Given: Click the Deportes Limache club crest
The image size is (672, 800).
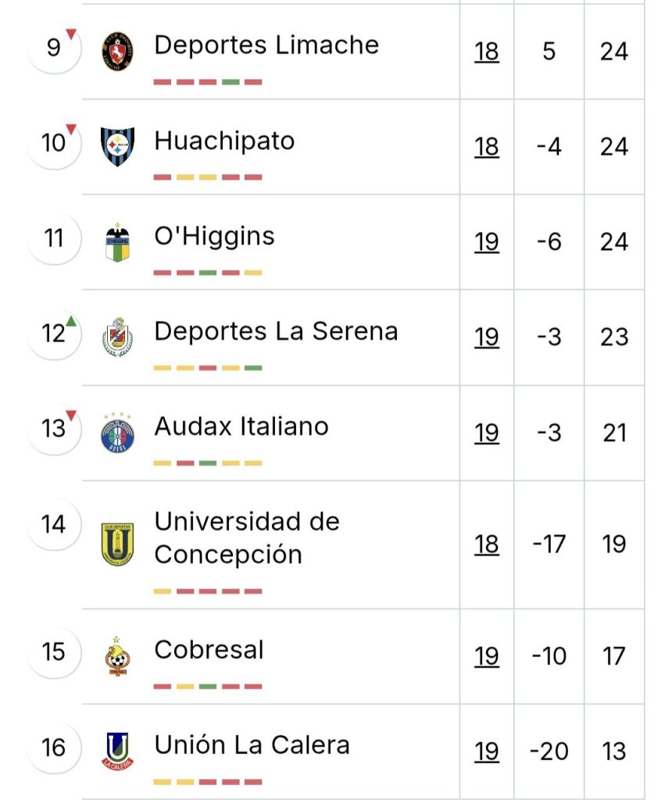Looking at the screenshot, I should 117,51.
